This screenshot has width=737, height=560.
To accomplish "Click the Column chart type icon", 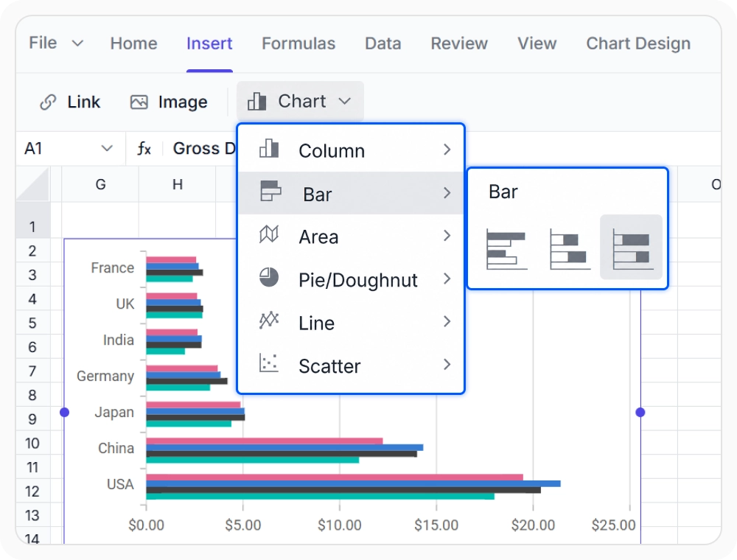I will [269, 148].
